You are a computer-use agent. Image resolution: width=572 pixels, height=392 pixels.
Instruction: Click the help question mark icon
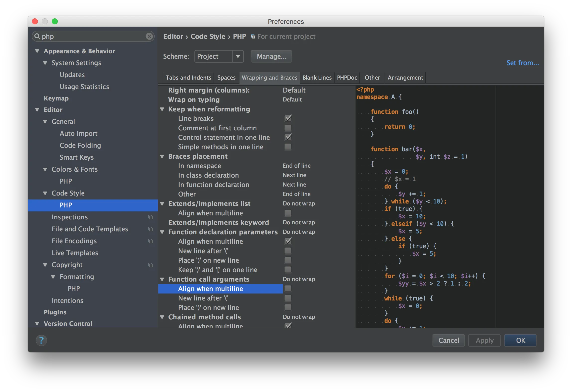tap(41, 340)
